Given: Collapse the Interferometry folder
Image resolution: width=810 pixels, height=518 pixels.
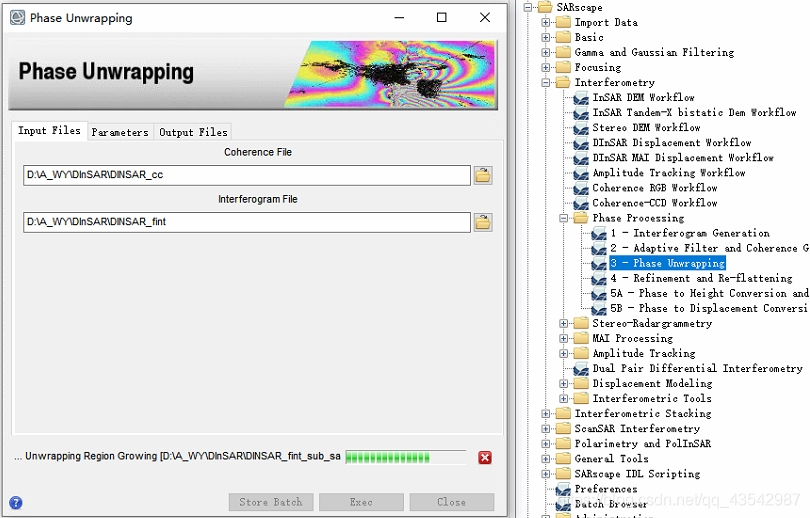Looking at the screenshot, I should point(546,83).
